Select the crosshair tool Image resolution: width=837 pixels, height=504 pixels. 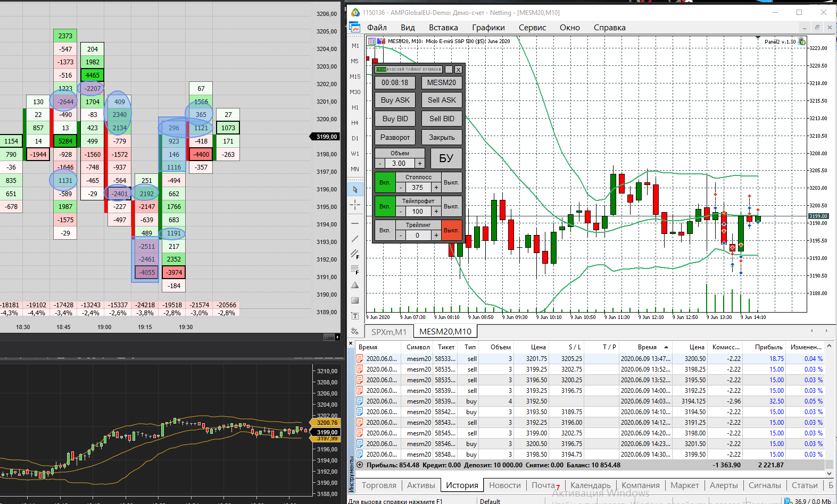[355, 205]
